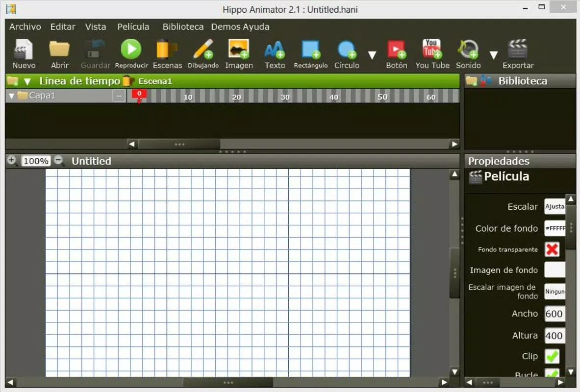
Task: Select the Rectángulo shape tool
Action: tap(311, 53)
